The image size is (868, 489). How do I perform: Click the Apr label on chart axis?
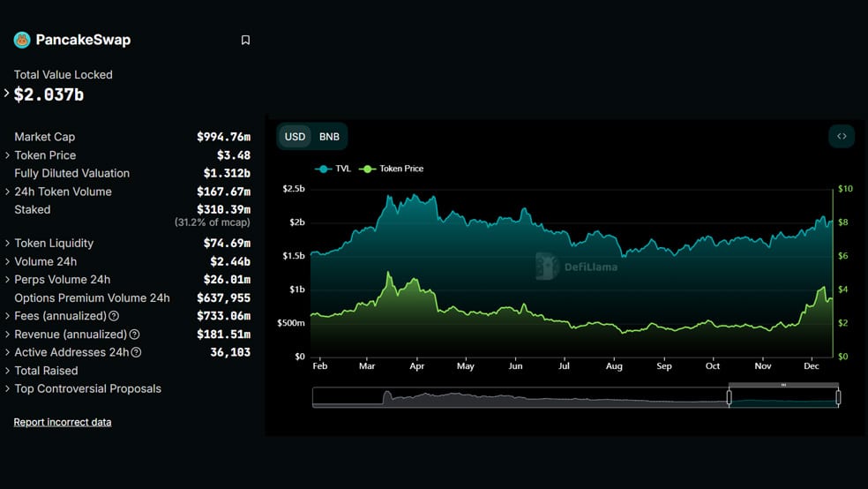[x=417, y=366]
